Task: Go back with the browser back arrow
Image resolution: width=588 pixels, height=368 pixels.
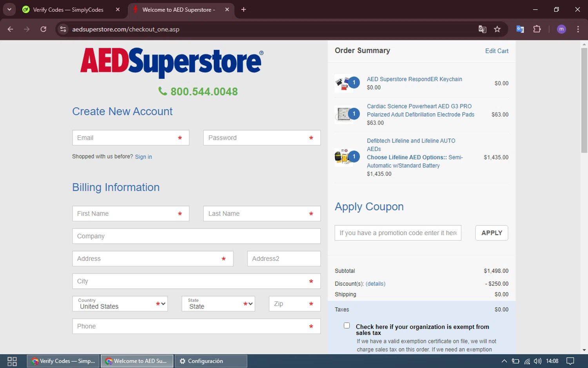Action: 11,29
